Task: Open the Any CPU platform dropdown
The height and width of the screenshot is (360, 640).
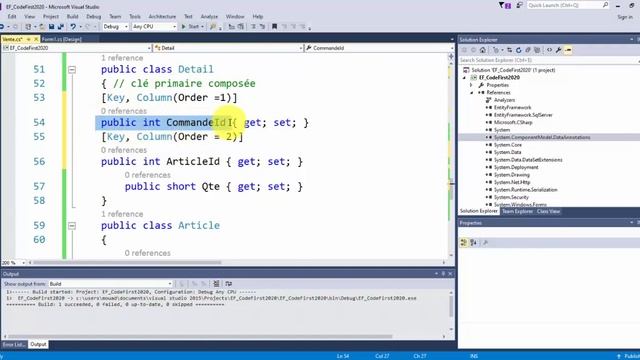Action: click(x=154, y=27)
